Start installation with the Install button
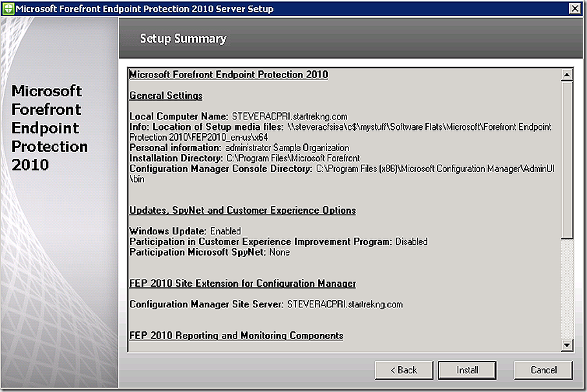587x392 pixels. click(467, 370)
